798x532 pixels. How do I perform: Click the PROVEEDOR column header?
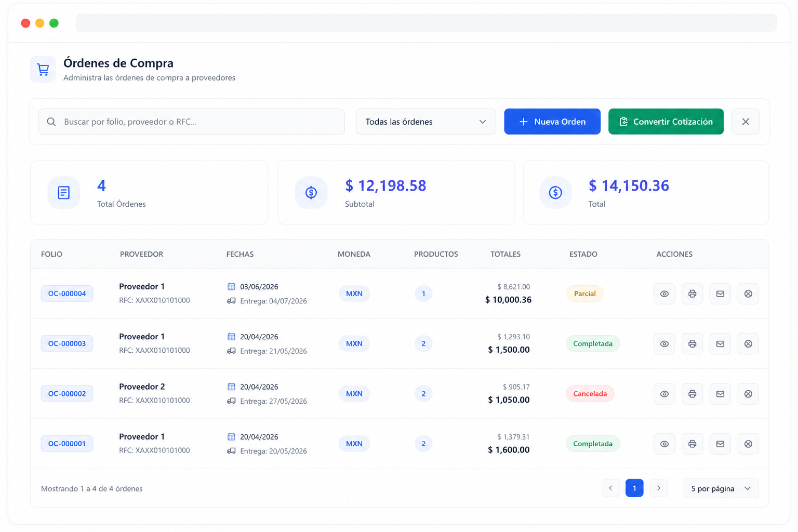click(141, 254)
